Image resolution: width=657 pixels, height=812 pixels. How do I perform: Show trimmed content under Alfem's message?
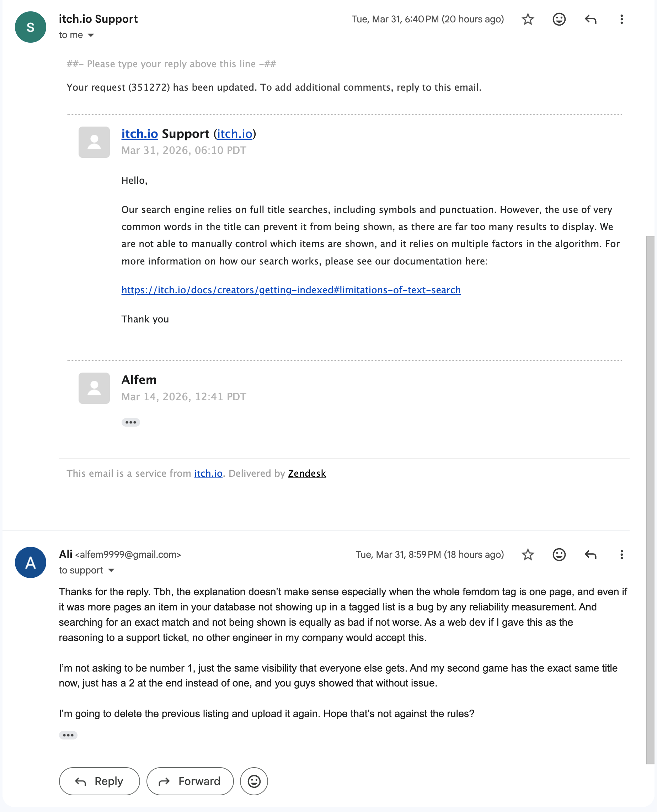click(x=130, y=422)
